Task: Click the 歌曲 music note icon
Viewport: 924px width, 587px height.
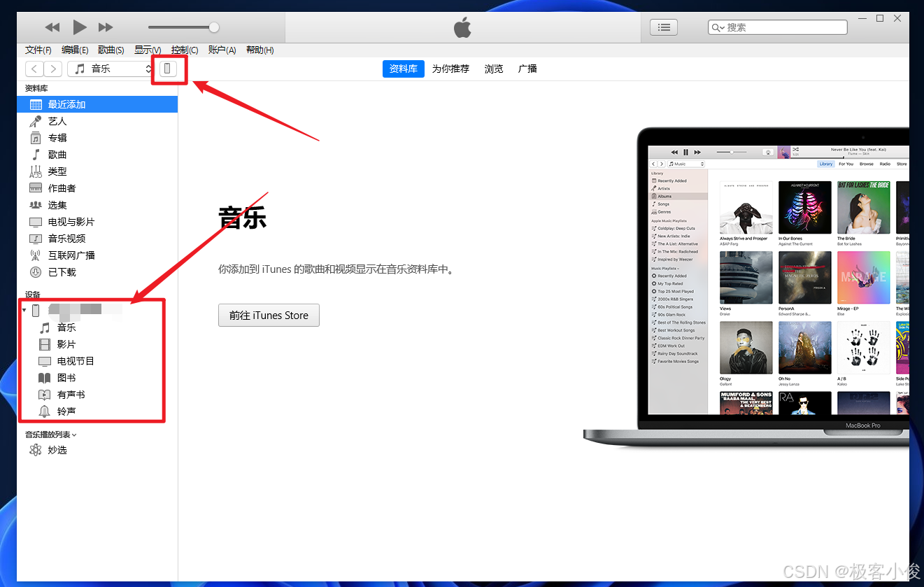Action: [36, 155]
